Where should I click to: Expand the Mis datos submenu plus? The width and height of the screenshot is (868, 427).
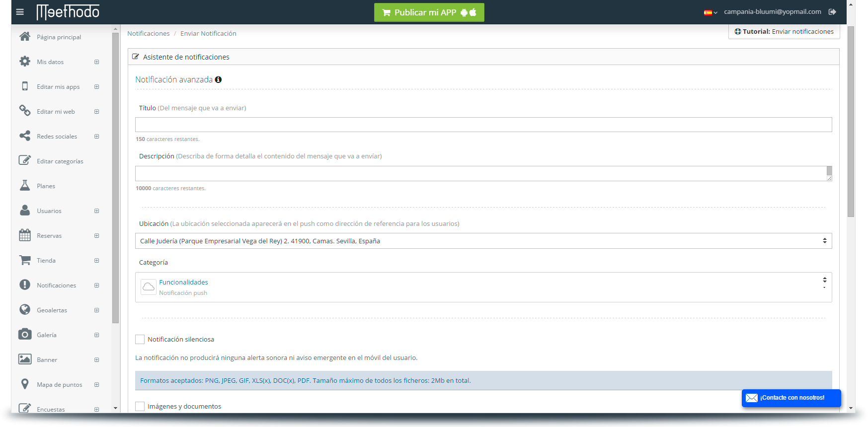pyautogui.click(x=97, y=62)
